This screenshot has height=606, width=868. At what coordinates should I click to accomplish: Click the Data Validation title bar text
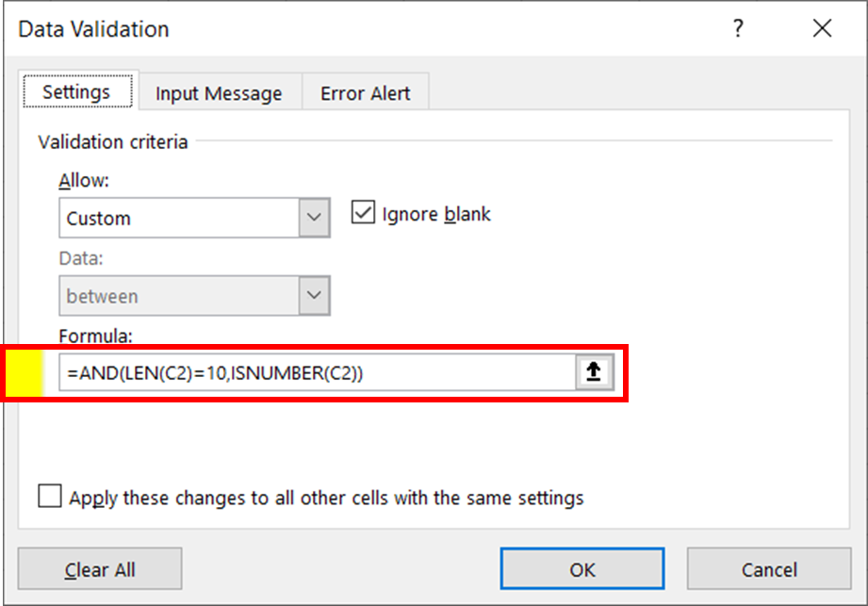94,29
